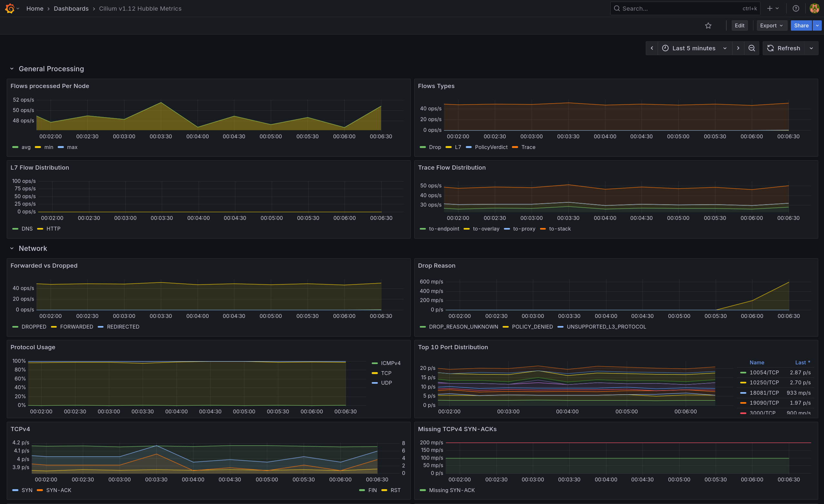Click the Edit dashboard button
824x504 pixels.
point(739,26)
